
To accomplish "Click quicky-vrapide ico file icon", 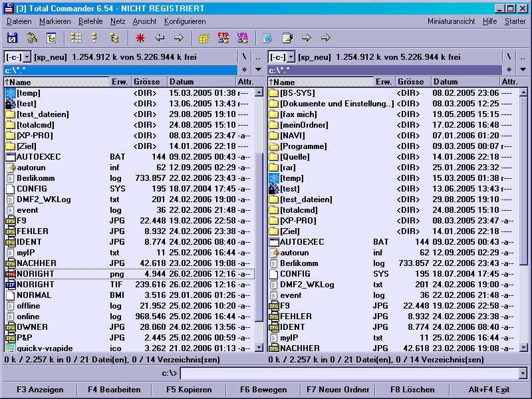I will tap(11, 348).
